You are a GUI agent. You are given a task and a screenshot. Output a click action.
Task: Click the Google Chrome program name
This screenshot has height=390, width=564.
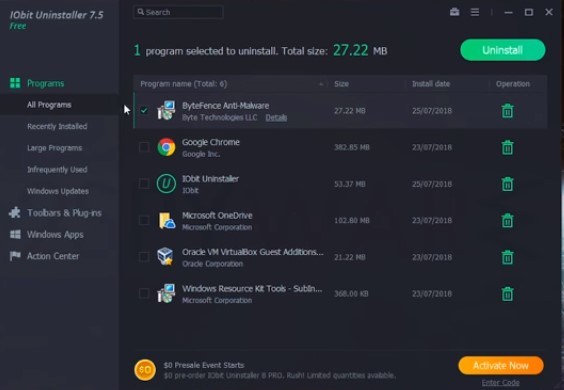pos(211,142)
